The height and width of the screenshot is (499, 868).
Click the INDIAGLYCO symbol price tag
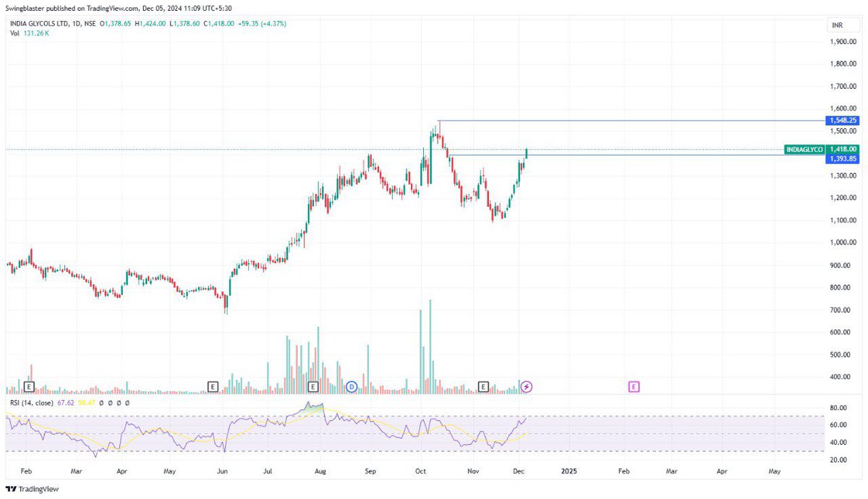click(x=805, y=150)
